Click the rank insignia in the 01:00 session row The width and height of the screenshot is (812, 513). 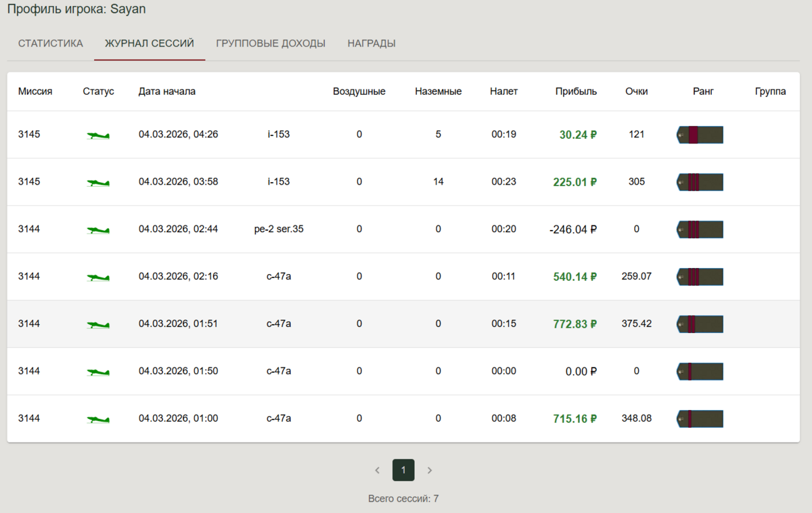click(700, 419)
